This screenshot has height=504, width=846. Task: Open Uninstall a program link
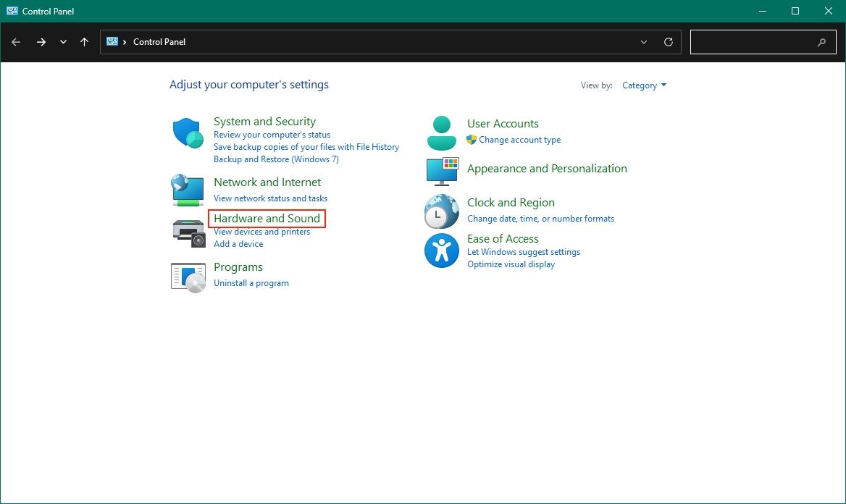251,283
